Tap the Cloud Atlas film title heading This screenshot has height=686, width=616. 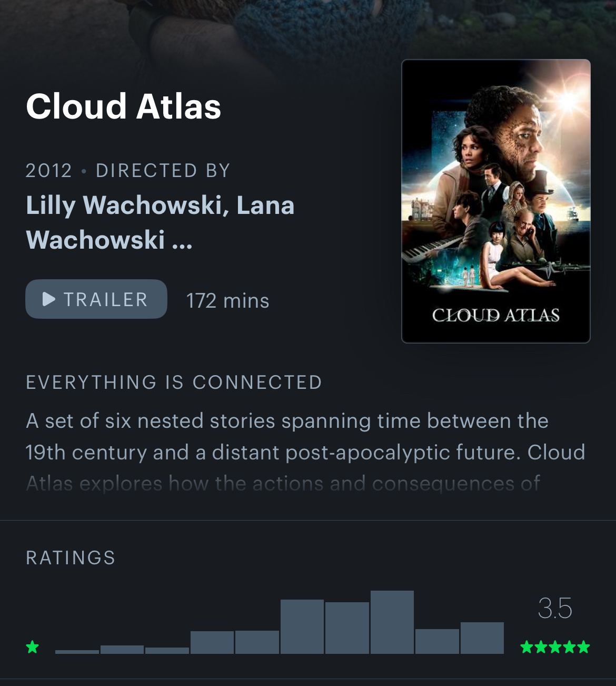(123, 106)
